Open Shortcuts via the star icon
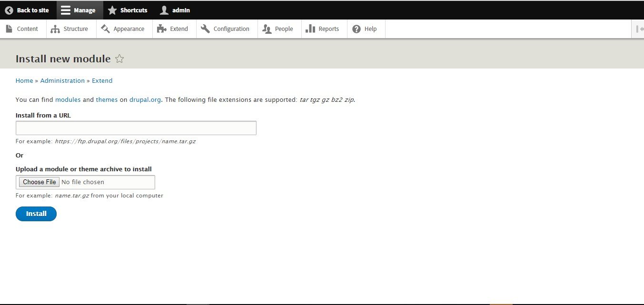The width and height of the screenshot is (644, 305). tap(112, 10)
